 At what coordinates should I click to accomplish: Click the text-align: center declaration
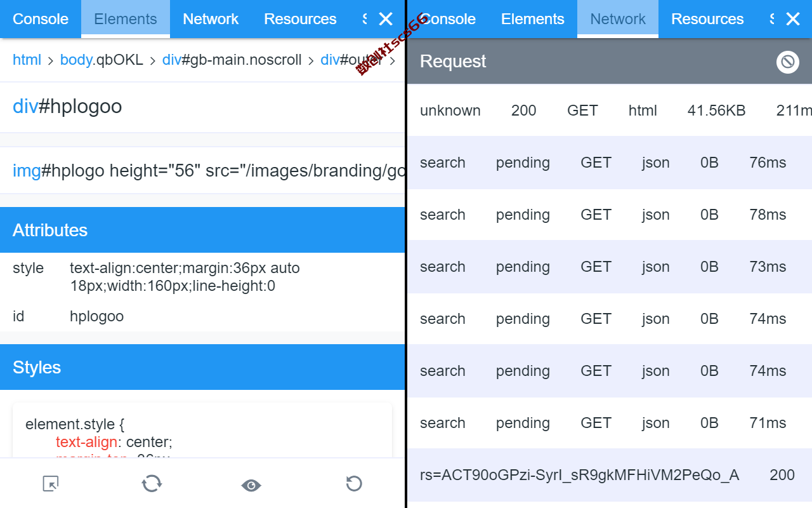[114, 442]
